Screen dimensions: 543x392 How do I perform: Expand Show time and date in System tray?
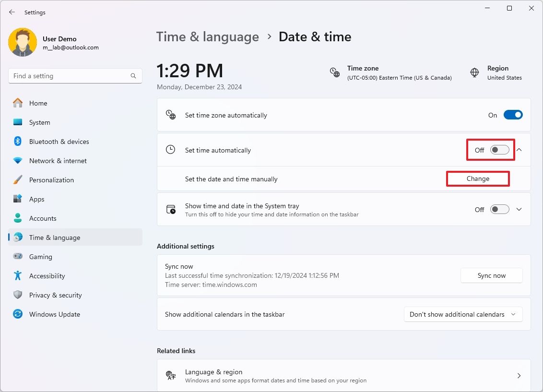click(x=519, y=209)
